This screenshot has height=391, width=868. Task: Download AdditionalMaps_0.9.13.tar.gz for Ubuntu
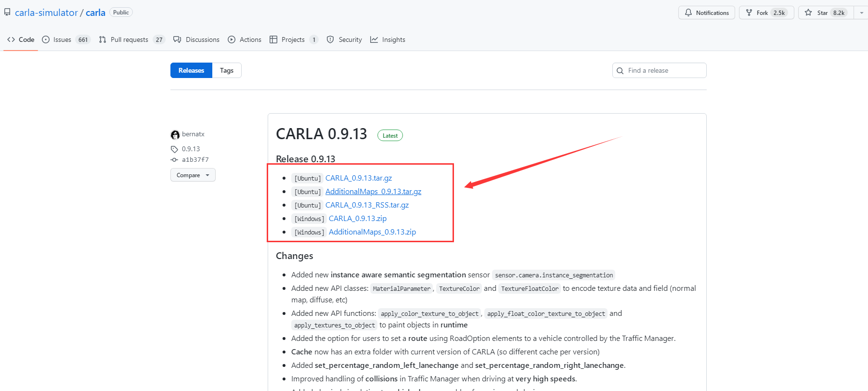(373, 192)
